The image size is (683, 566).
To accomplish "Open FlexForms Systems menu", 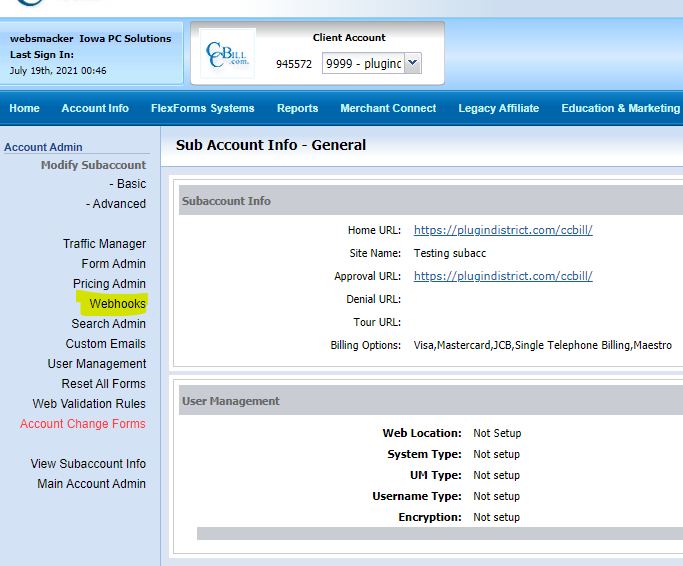I will (203, 108).
